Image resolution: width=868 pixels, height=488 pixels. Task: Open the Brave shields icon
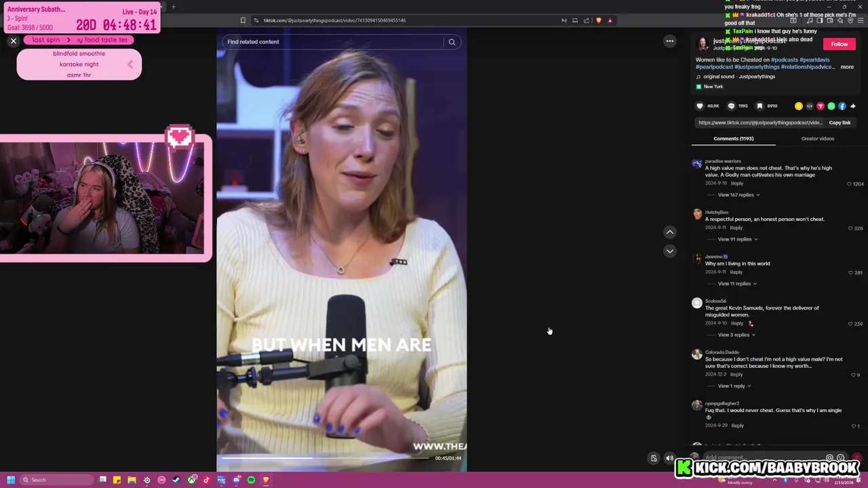pos(598,20)
